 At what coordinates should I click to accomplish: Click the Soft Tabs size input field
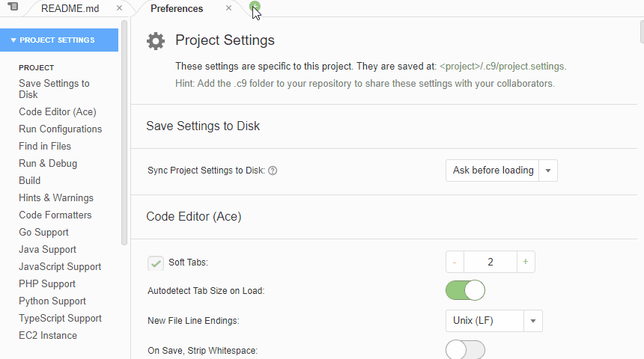coord(490,262)
